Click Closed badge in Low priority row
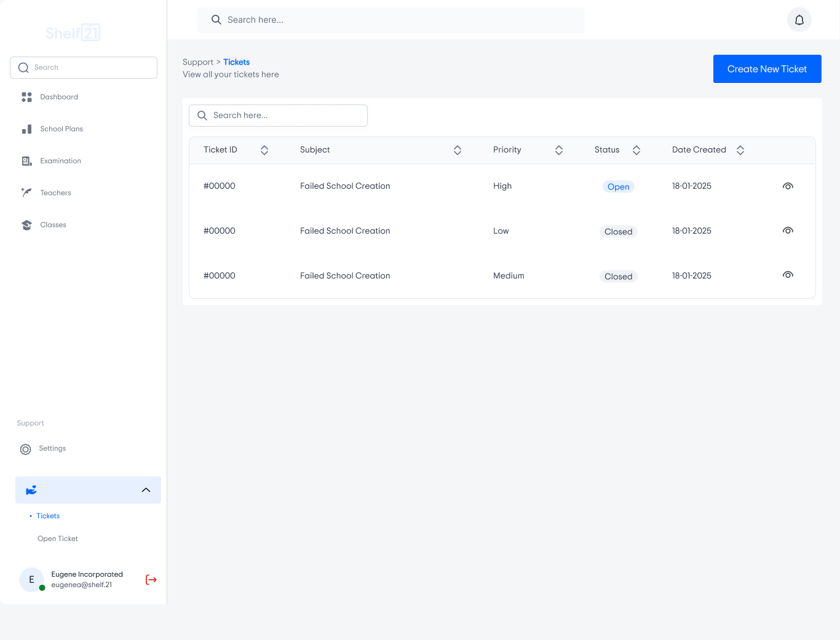 pos(619,232)
